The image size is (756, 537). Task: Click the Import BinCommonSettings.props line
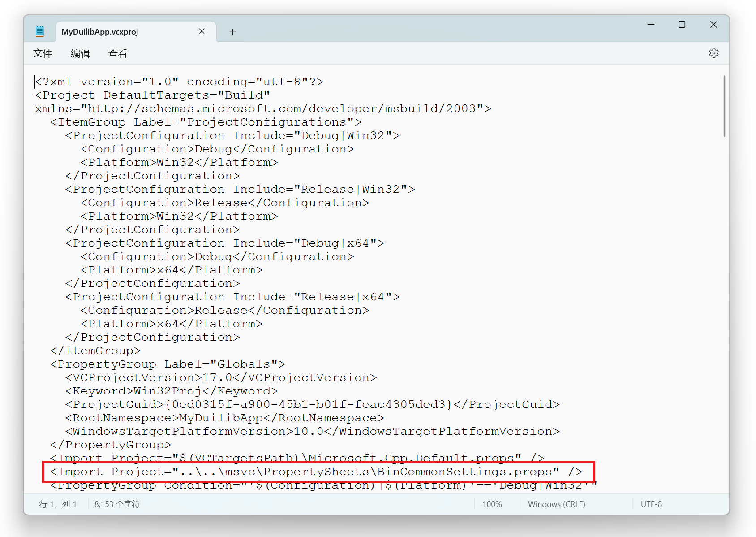[316, 472]
